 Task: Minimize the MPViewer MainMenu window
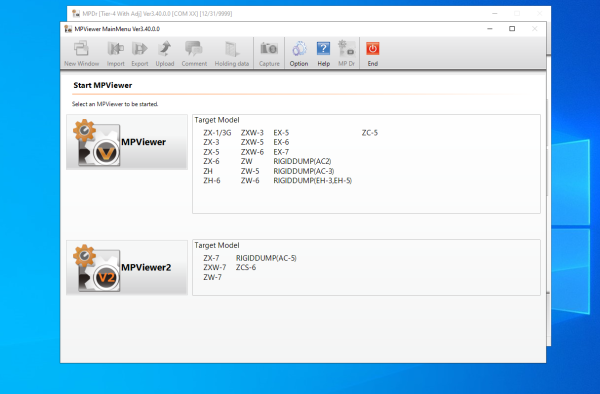click(x=490, y=29)
